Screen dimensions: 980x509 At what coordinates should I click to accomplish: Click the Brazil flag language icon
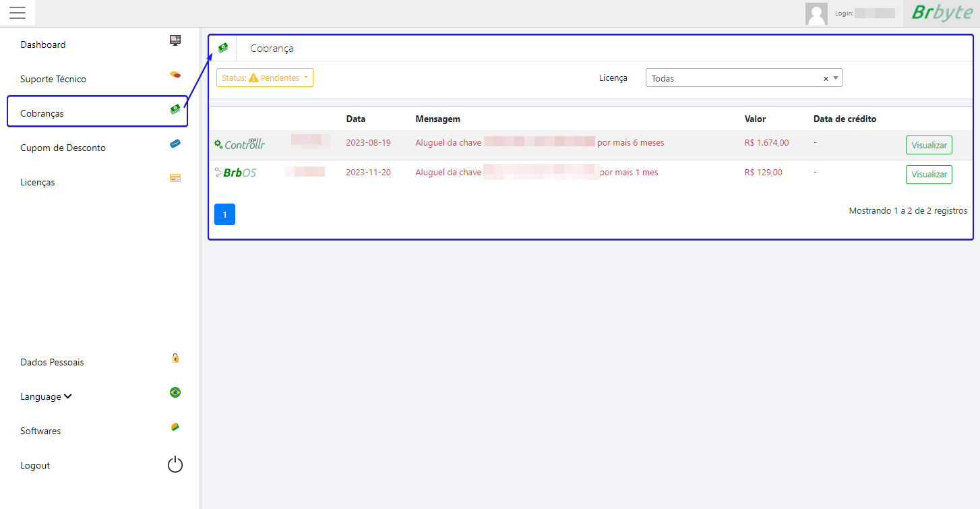pos(175,392)
